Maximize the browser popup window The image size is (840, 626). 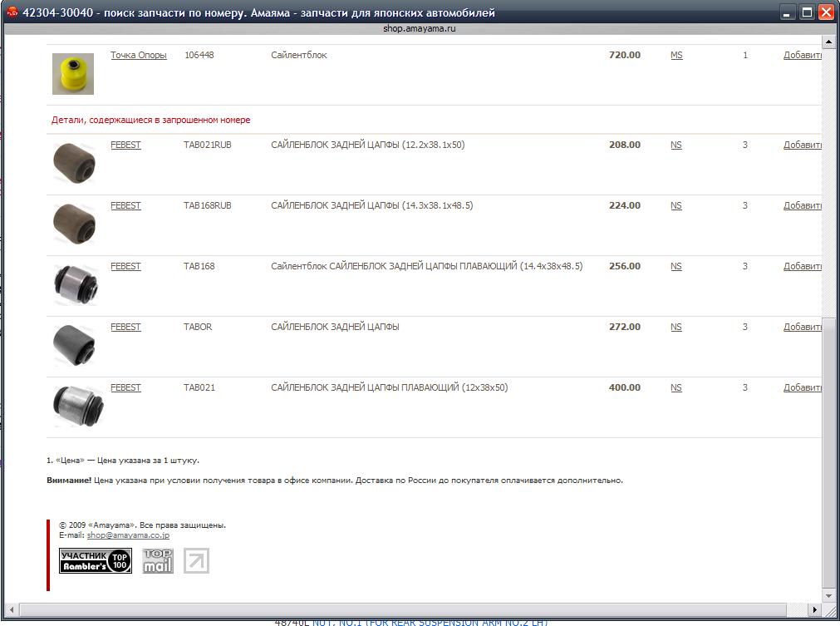(806, 12)
